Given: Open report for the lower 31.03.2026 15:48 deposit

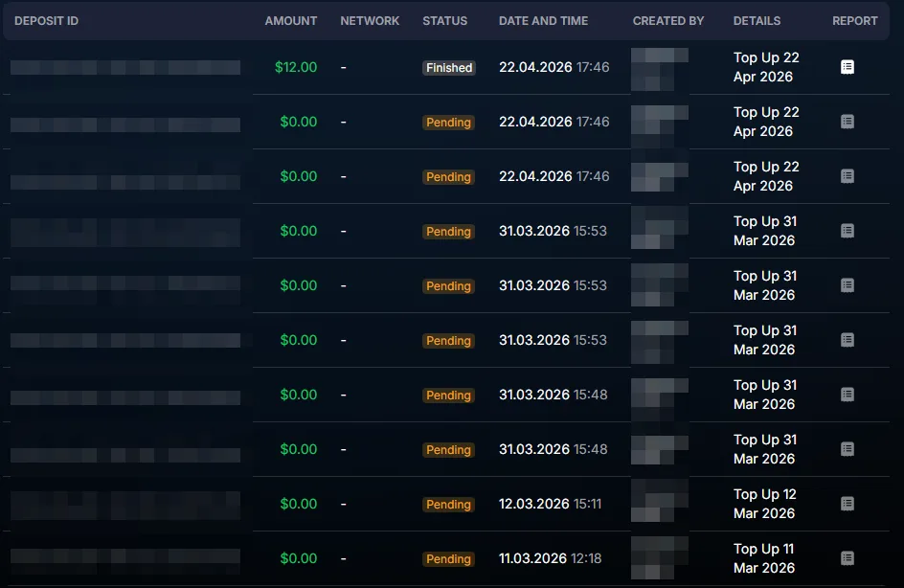Looking at the screenshot, I should [x=847, y=449].
